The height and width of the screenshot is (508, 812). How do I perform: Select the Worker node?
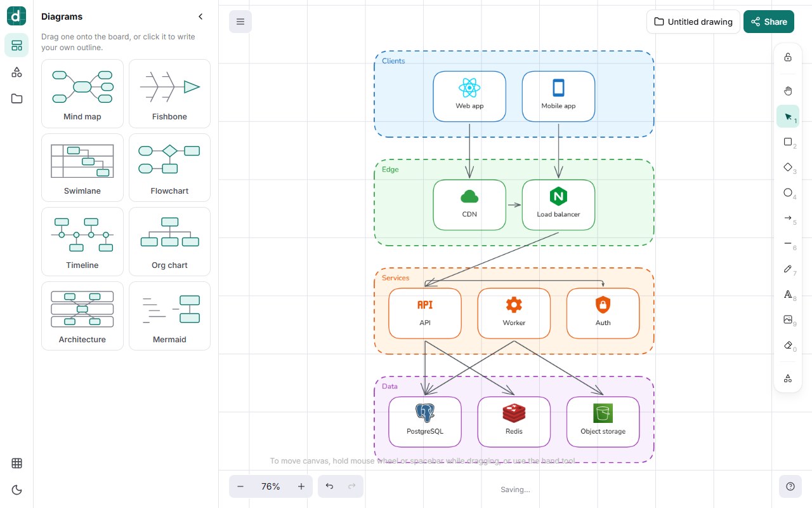(x=514, y=314)
